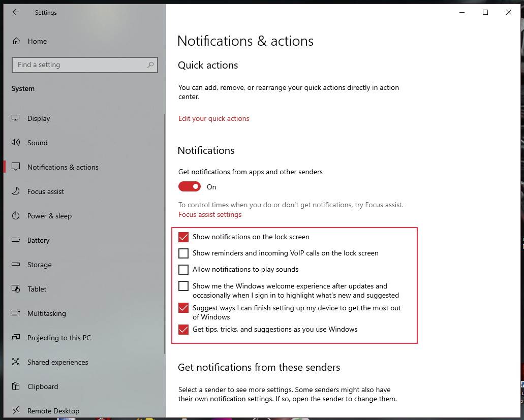Open Edit your quick actions link
Screen dimensions: 524x420
click(x=213, y=118)
